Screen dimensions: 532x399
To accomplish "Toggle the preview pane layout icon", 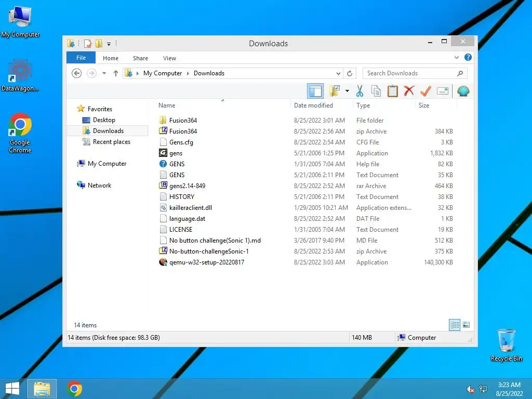I will (x=315, y=91).
